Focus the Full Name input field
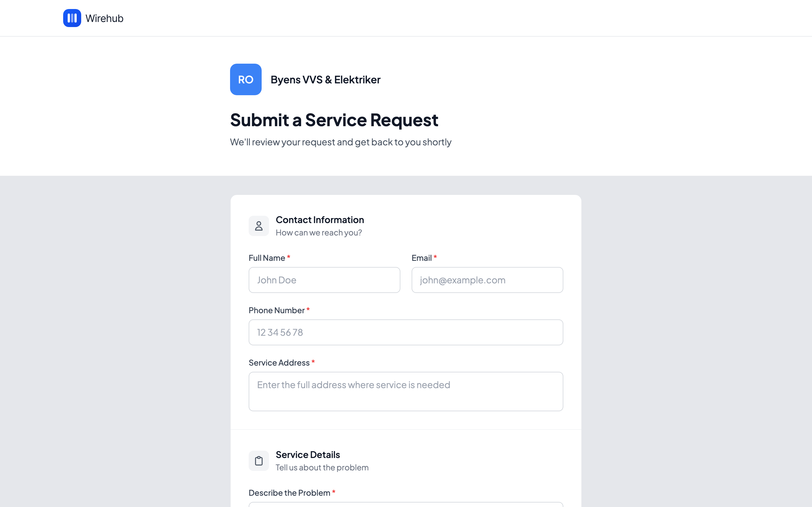This screenshot has height=507, width=812. point(324,280)
